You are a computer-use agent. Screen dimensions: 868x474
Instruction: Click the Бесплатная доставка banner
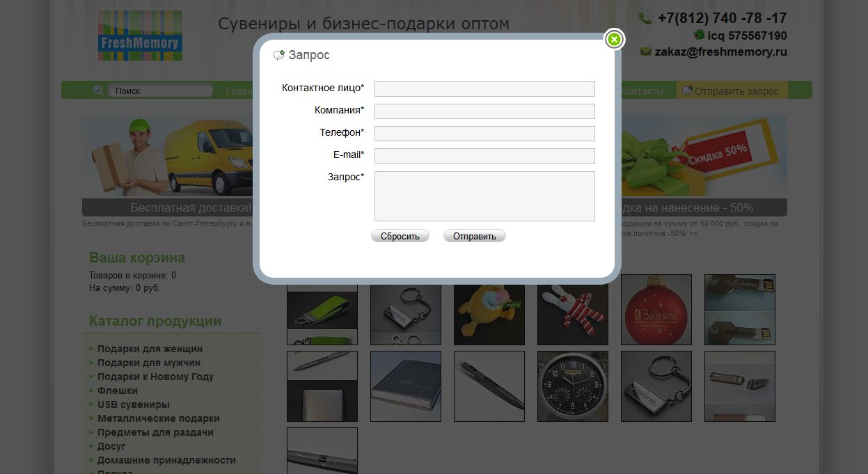tap(167, 166)
